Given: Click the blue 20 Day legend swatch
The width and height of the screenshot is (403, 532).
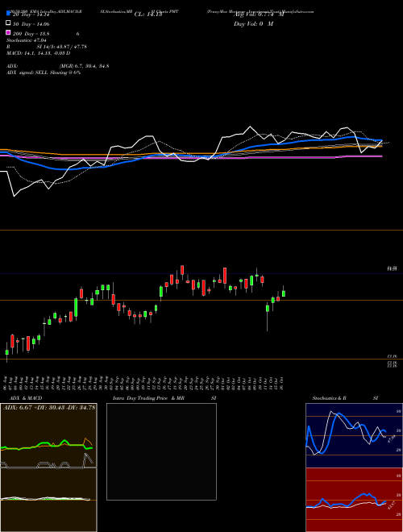Looking at the screenshot, I should click(x=8, y=13).
